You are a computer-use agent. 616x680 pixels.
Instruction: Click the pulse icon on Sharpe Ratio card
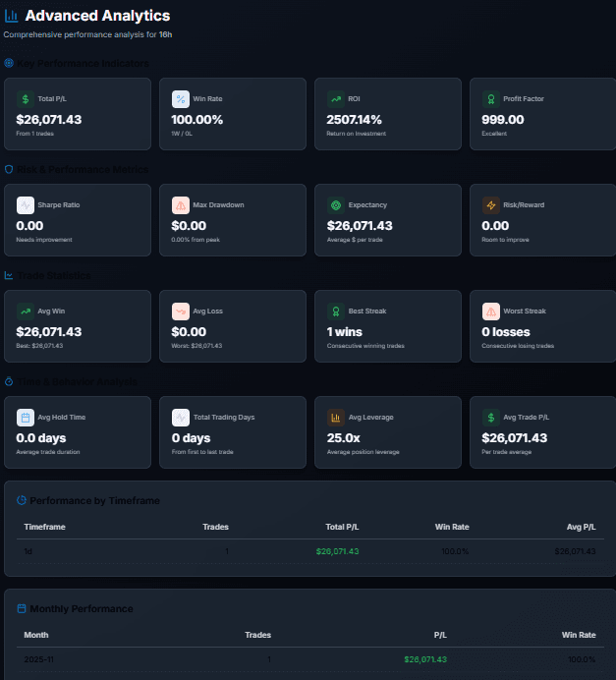click(26, 205)
